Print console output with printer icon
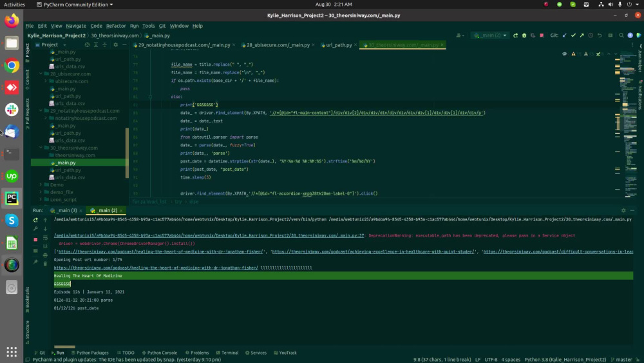 pos(45,255)
